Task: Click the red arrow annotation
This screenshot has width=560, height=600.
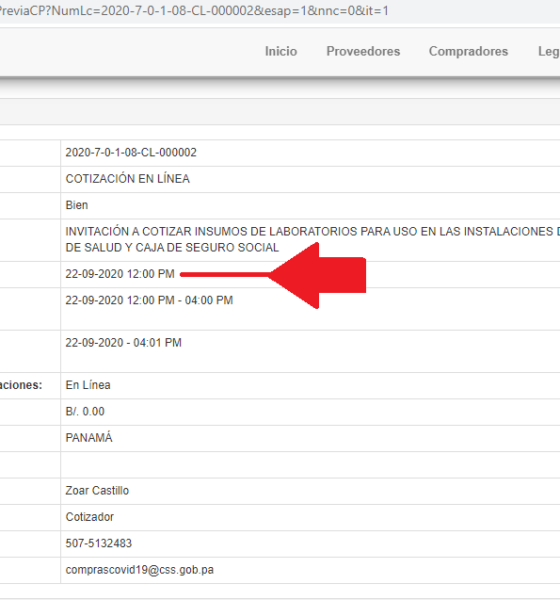Action: (273, 275)
